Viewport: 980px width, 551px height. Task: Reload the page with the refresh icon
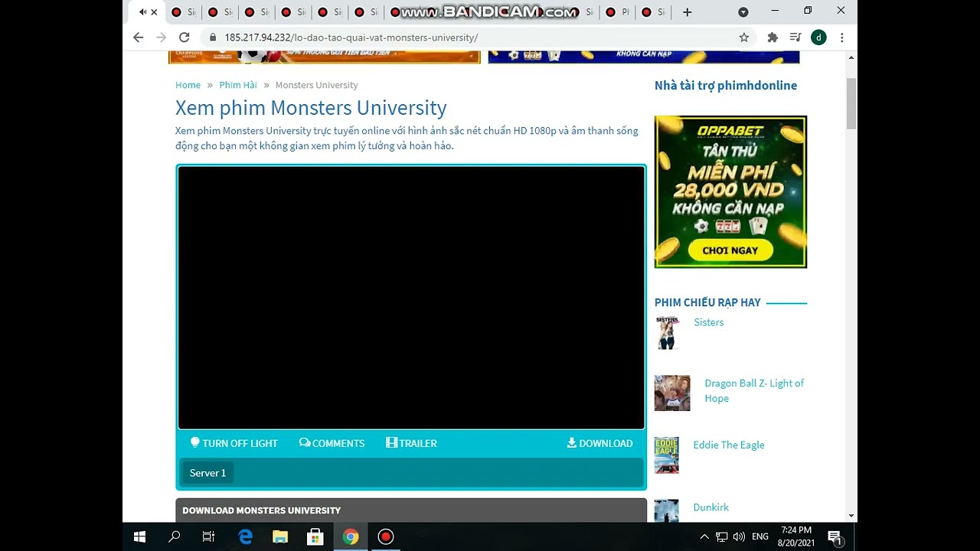(x=184, y=37)
